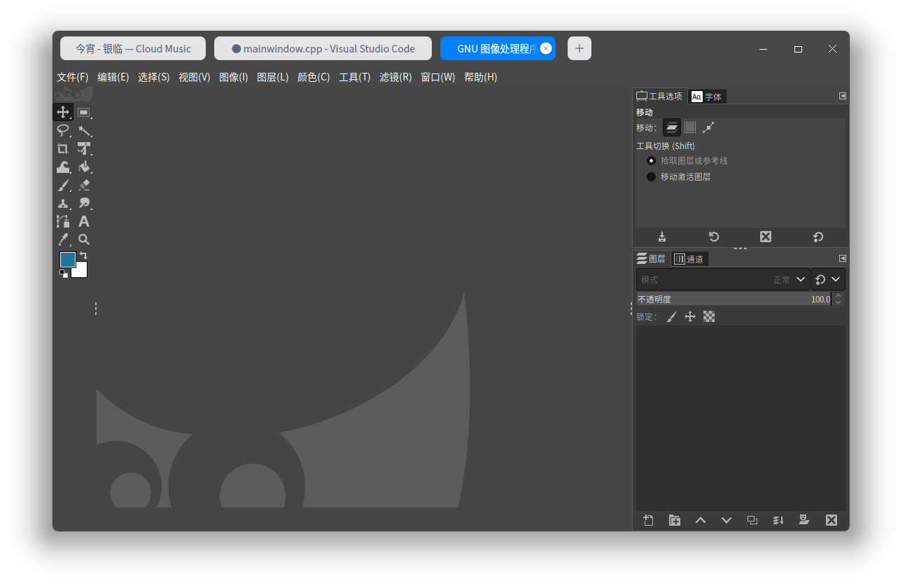This screenshot has width=905, height=588.
Task: Duplicate the current layer
Action: pyautogui.click(x=752, y=520)
